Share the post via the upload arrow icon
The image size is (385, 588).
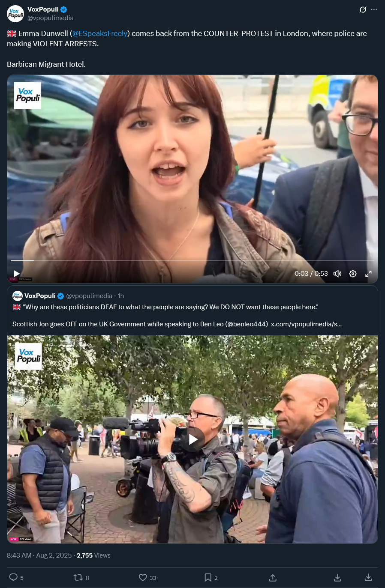[x=273, y=578]
